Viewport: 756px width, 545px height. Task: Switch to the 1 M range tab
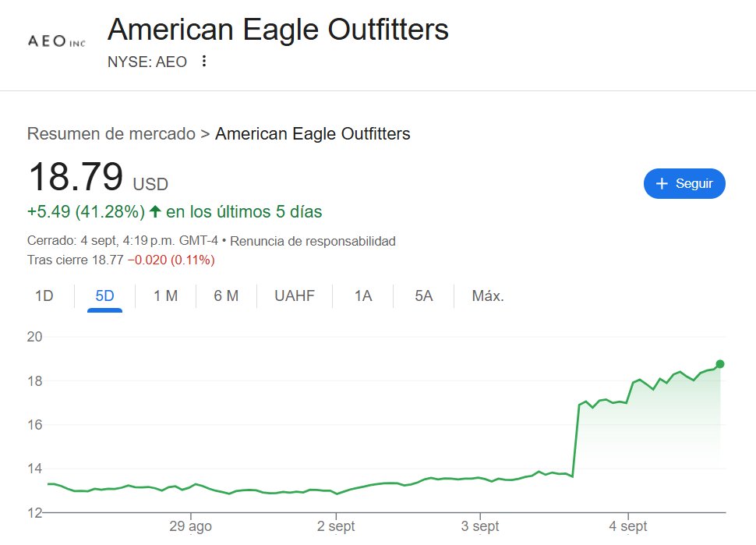point(165,296)
